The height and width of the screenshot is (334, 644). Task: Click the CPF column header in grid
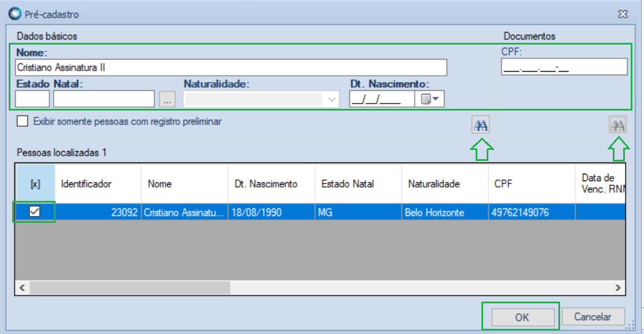(532, 183)
